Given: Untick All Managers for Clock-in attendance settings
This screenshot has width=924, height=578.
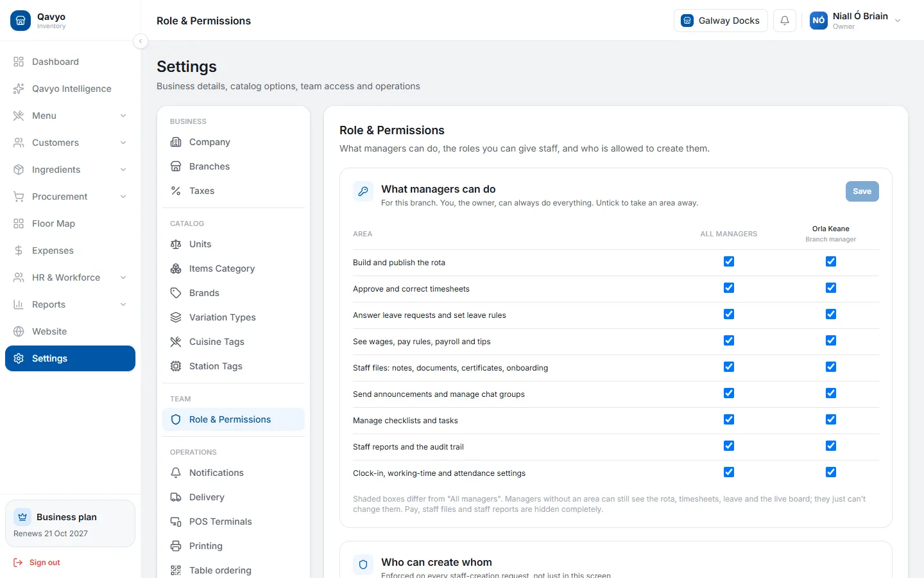Looking at the screenshot, I should 729,472.
